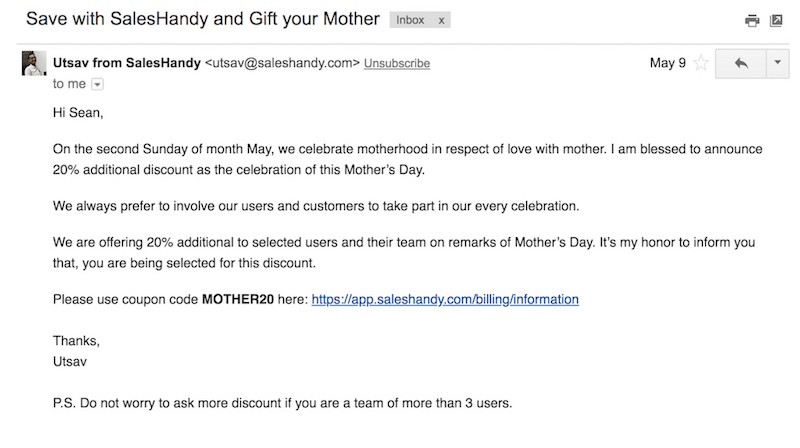Select the Inbox label tag
The width and height of the screenshot is (800, 448).
[410, 20]
